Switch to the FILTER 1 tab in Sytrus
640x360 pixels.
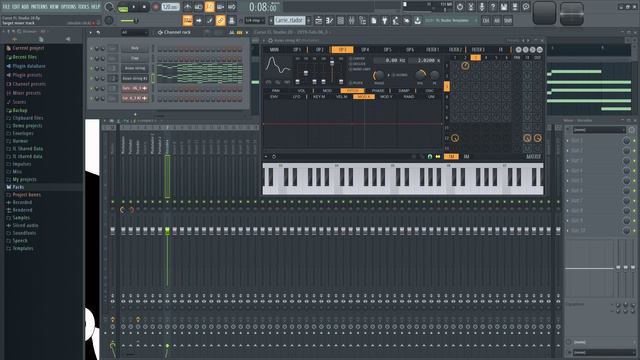pyautogui.click(x=433, y=50)
